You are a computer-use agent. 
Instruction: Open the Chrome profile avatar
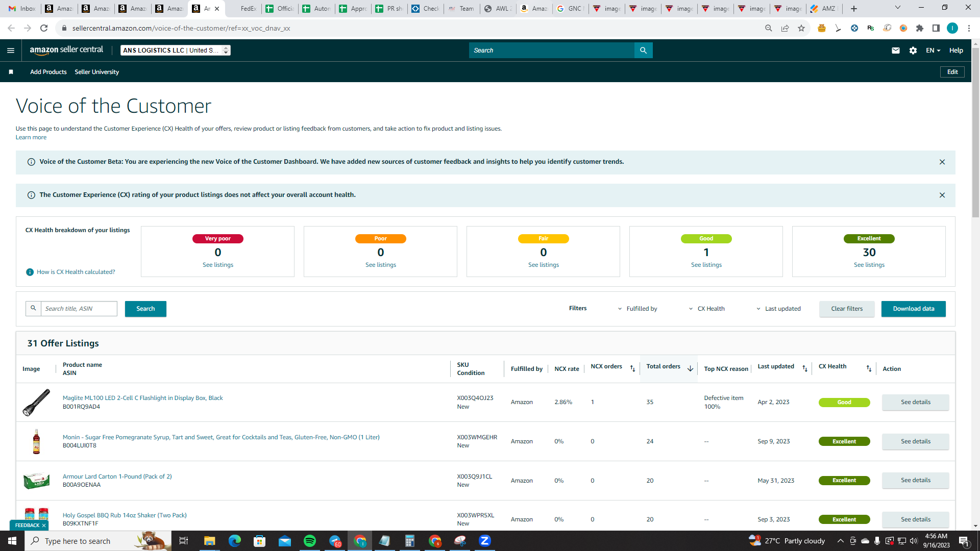click(952, 28)
